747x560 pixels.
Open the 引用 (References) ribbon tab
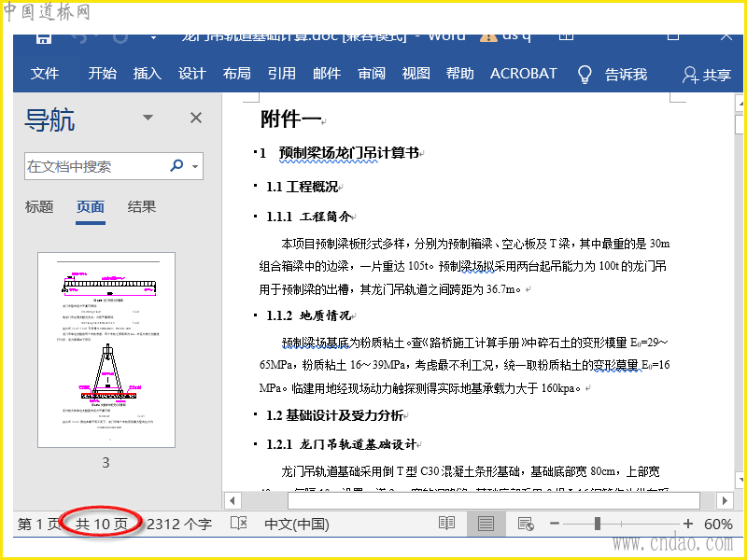coord(282,74)
